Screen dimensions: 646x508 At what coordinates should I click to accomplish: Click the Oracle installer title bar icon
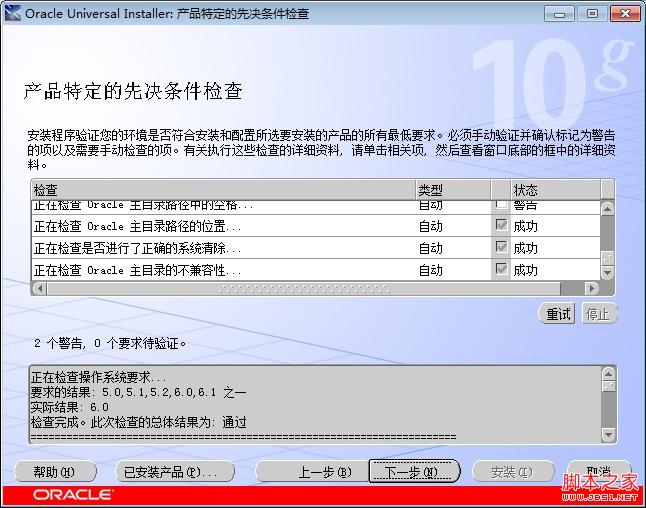point(12,13)
